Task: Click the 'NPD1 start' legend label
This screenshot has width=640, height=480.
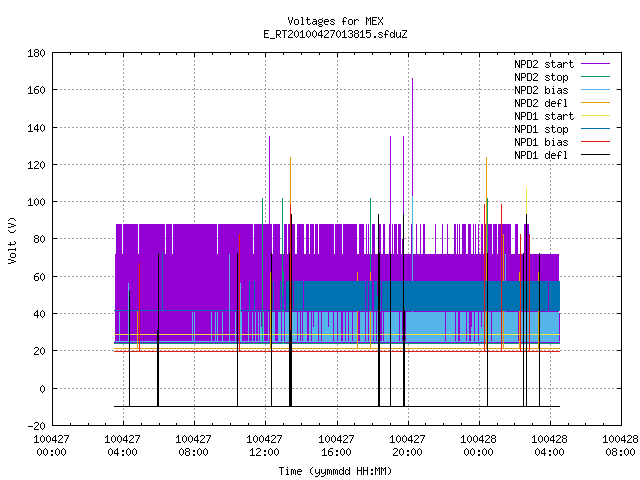Action: (544, 116)
